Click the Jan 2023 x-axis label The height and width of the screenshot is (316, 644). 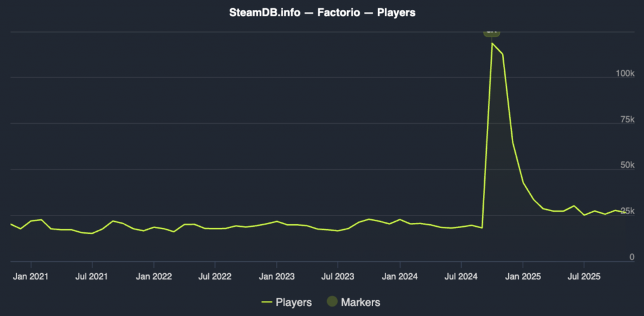[x=276, y=276]
